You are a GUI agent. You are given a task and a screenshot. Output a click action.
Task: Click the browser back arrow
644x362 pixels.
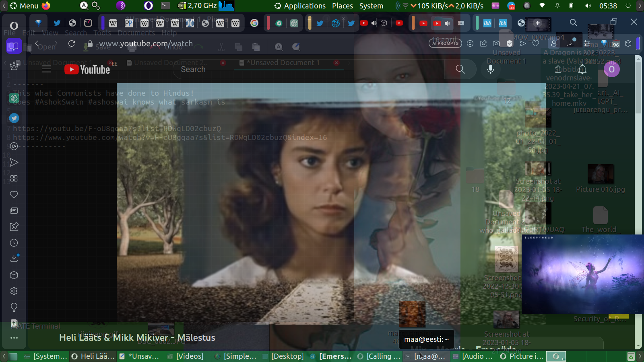(37, 43)
